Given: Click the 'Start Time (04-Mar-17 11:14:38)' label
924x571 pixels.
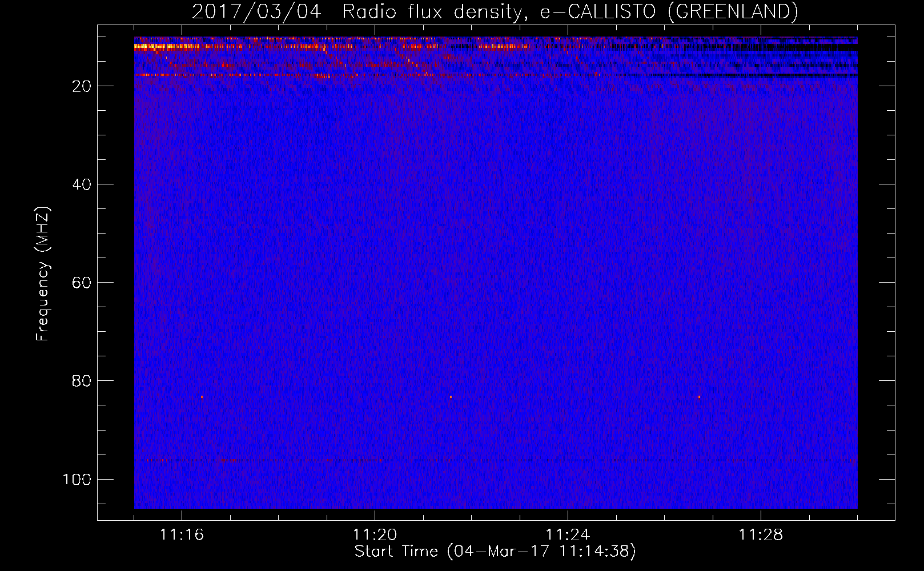Looking at the screenshot, I should click(495, 552).
